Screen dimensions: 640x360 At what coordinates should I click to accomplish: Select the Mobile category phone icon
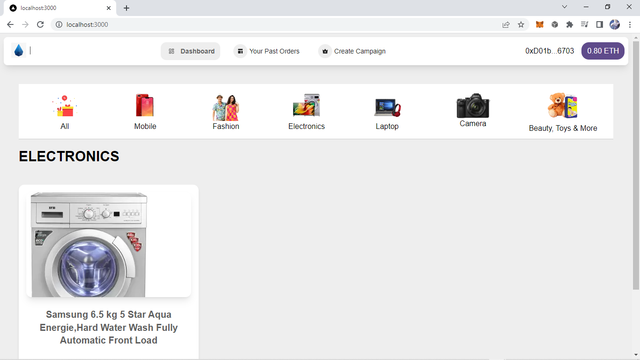click(145, 105)
